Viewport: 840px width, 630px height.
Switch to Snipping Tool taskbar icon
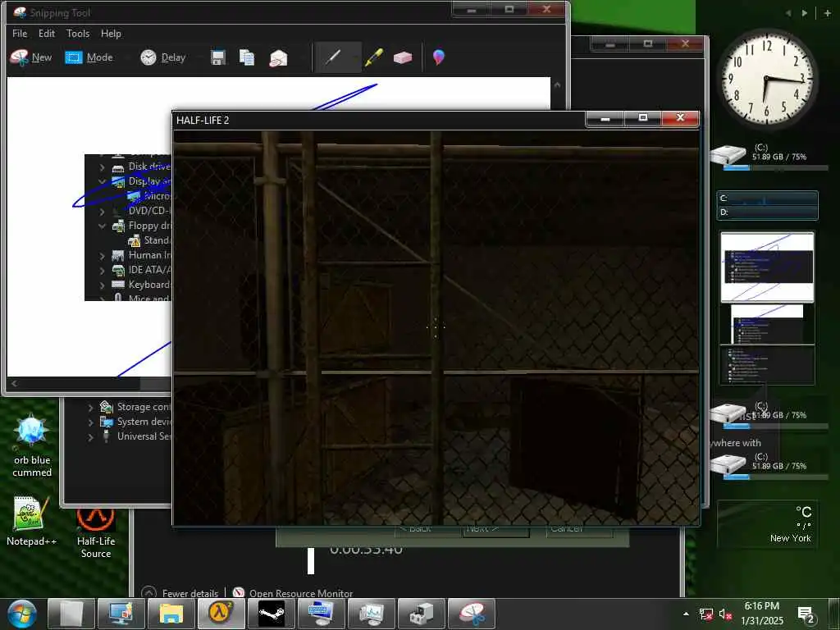(472, 614)
